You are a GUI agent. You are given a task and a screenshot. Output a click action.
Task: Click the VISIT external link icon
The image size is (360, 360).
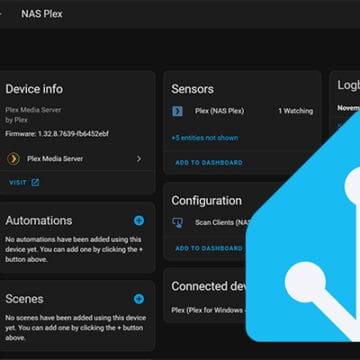[35, 182]
